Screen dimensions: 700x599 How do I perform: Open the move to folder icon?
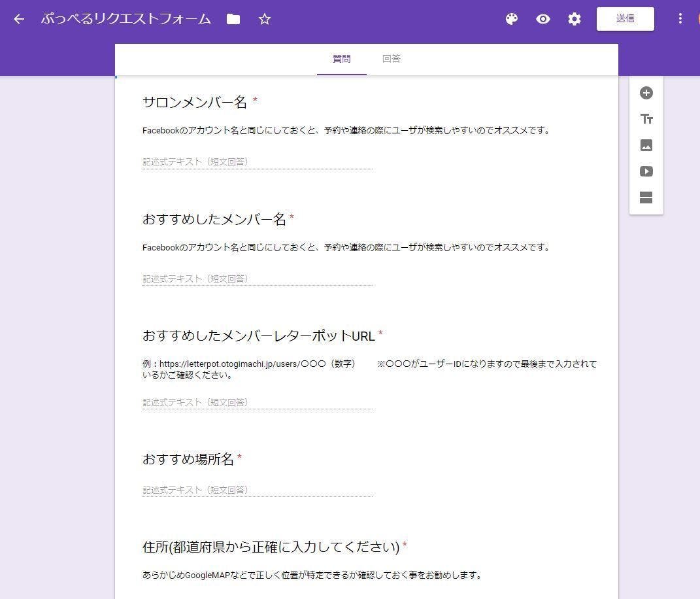coord(233,19)
